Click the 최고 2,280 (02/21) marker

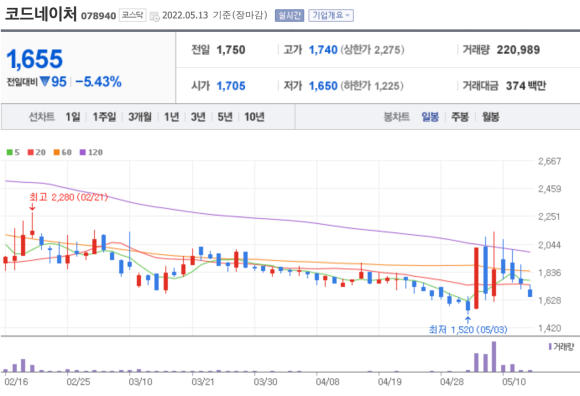(x=68, y=197)
